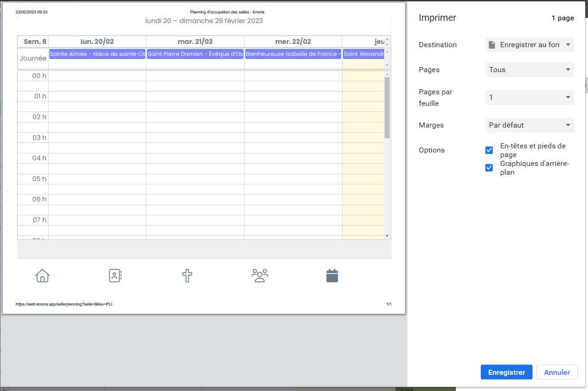Screen dimensions: 588x391
Task: Click the people group icon
Action: 259,275
